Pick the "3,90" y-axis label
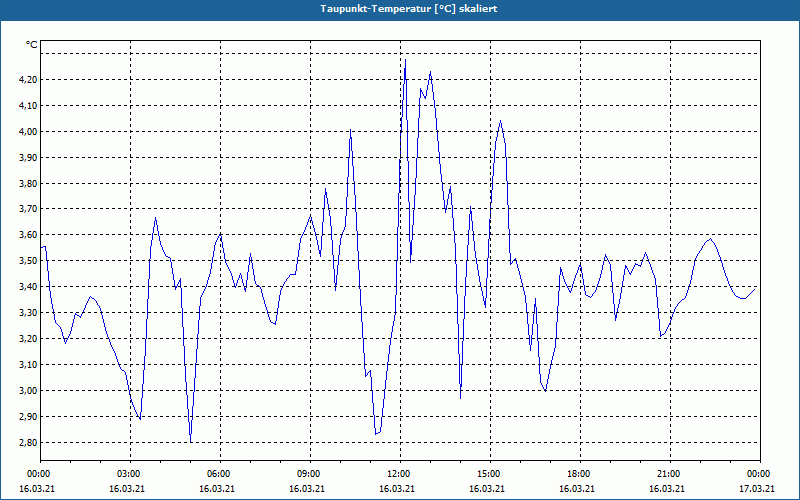800x500 pixels. coord(28,158)
